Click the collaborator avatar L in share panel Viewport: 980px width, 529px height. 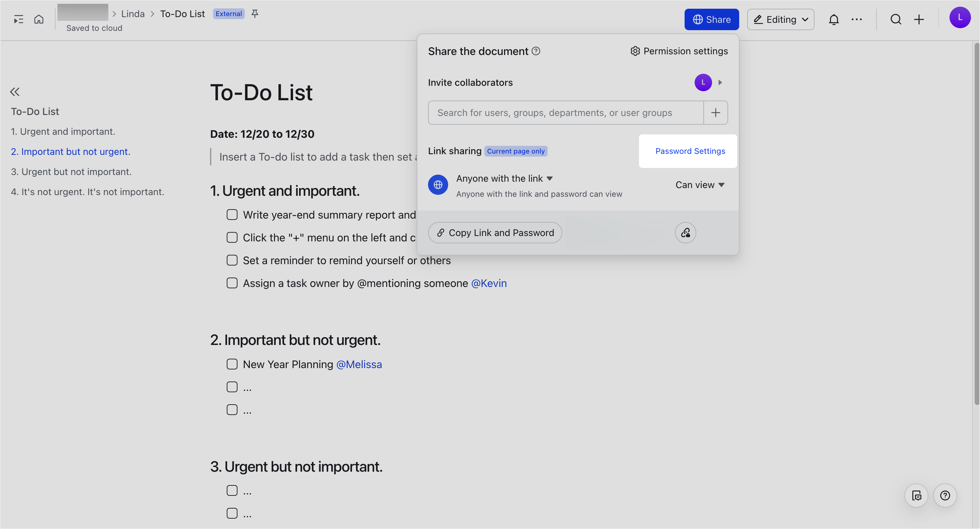click(703, 82)
